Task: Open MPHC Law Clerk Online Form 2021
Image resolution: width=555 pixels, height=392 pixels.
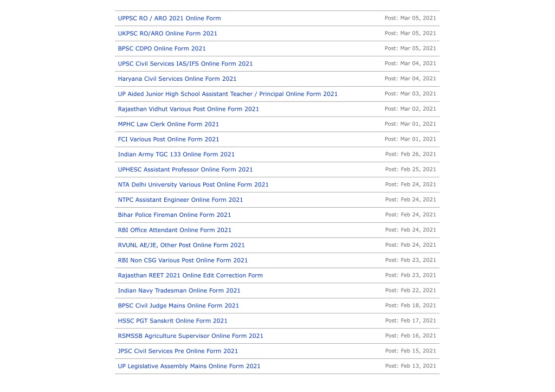Action: [x=169, y=124]
